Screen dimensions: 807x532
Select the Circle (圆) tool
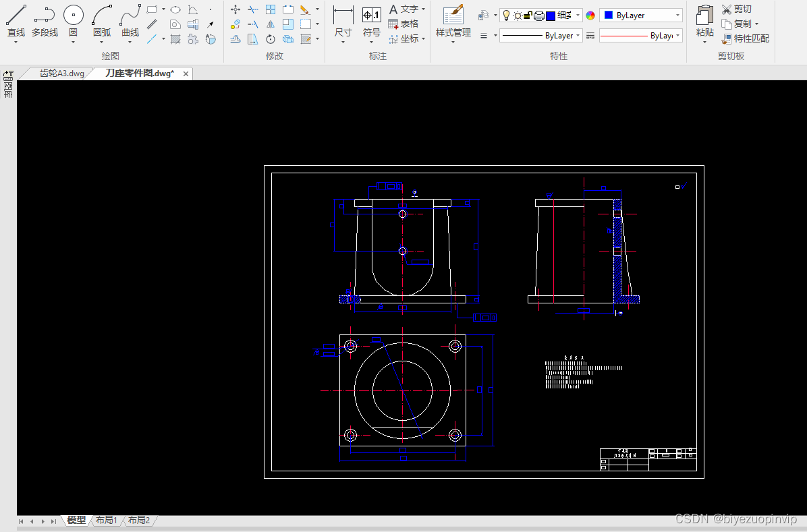(73, 21)
